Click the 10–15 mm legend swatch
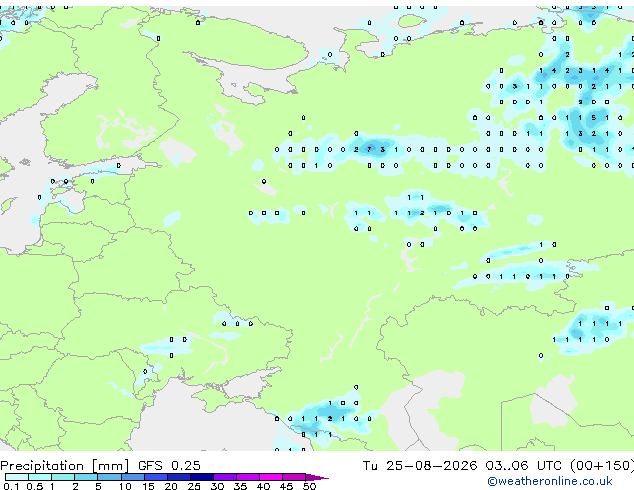Viewport: 634px width, 490px height. click(x=133, y=477)
